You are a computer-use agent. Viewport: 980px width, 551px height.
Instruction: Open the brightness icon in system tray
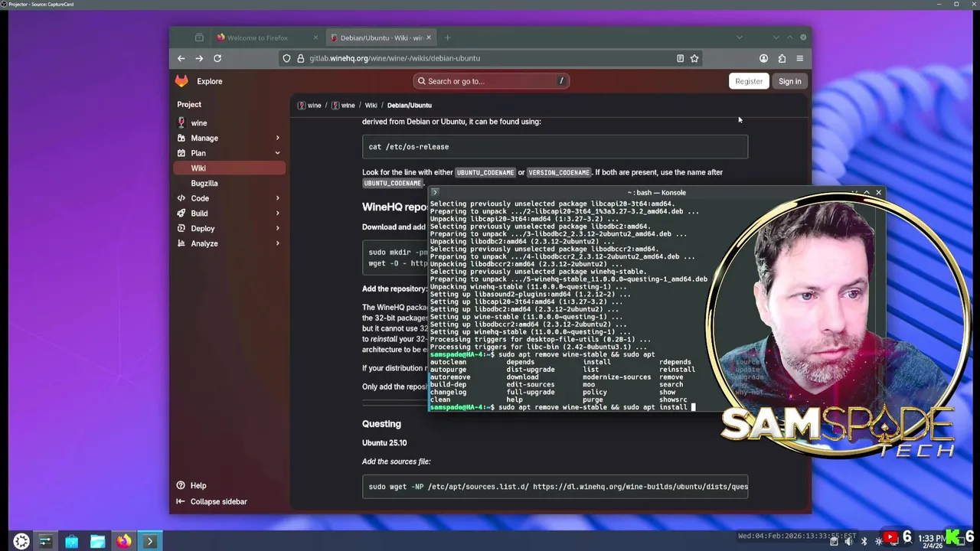[878, 541]
